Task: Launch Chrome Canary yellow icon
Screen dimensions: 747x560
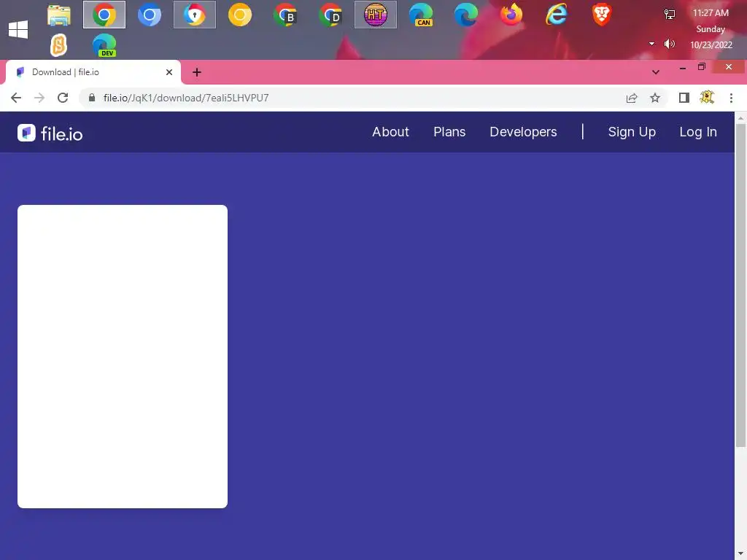Action: [240, 15]
